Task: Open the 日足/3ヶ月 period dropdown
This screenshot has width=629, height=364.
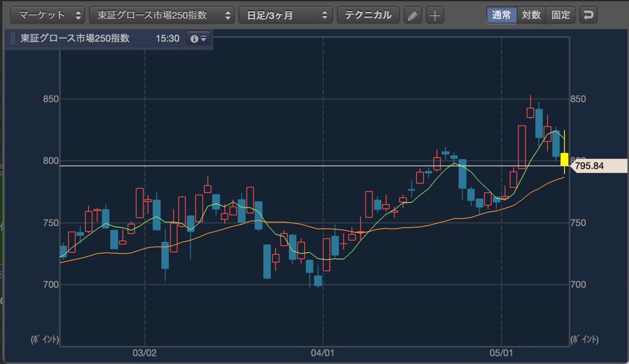Action: [x=286, y=15]
